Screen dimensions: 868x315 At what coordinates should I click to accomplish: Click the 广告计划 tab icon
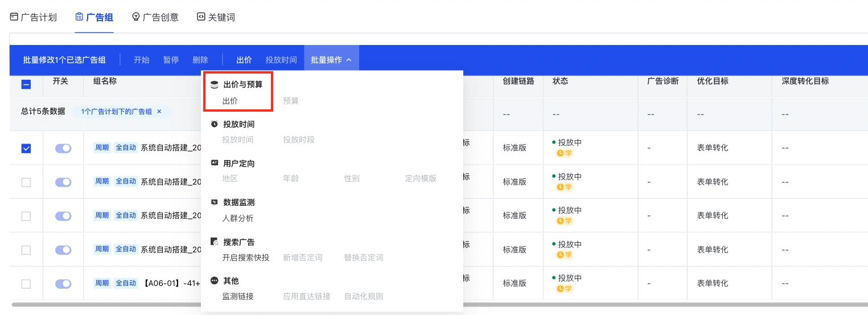pyautogui.click(x=14, y=17)
